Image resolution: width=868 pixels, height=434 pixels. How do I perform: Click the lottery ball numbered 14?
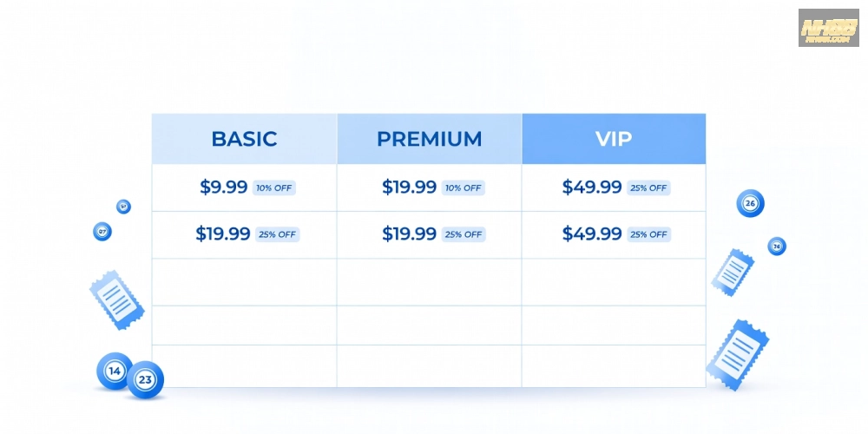tap(114, 371)
